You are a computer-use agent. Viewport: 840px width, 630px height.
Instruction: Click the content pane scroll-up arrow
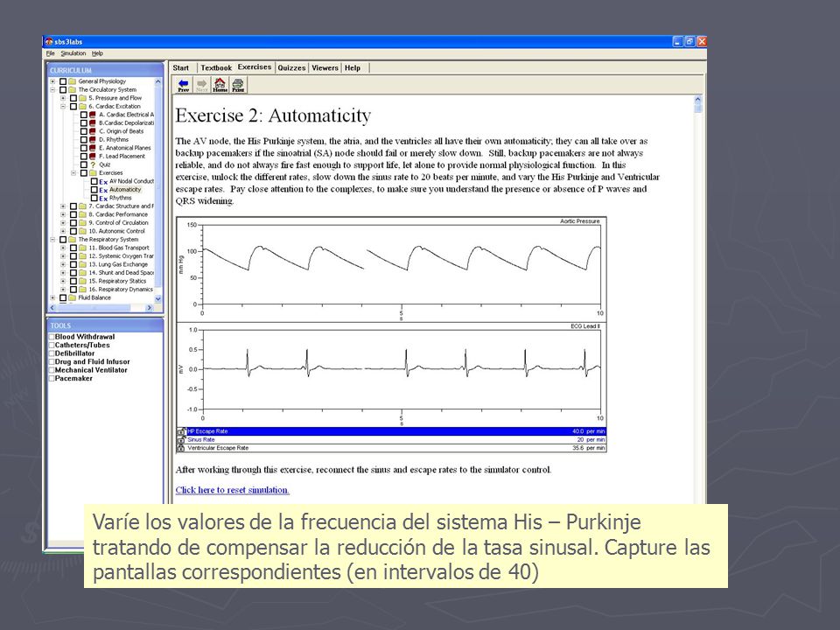697,100
